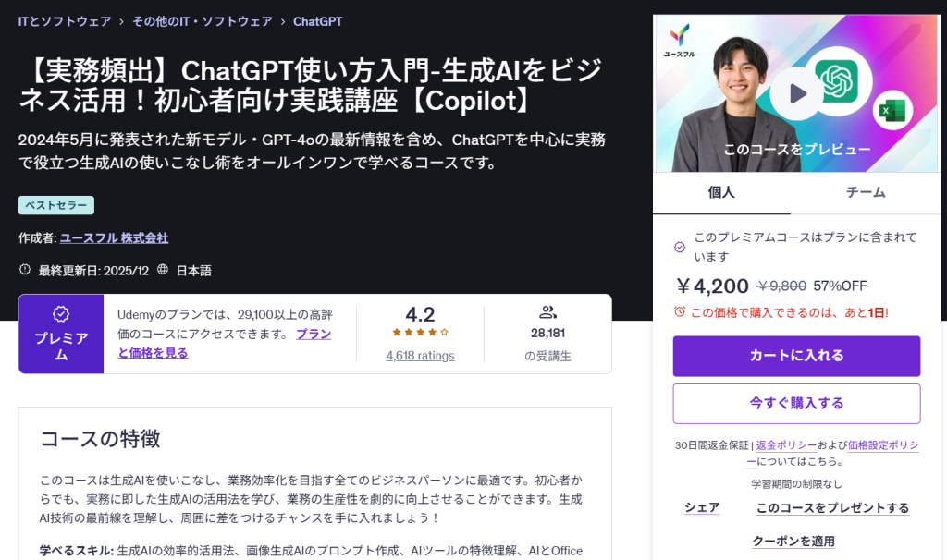Click the alarm clock icon by price deadline
Viewport: 947px width, 560px height.
tap(680, 312)
